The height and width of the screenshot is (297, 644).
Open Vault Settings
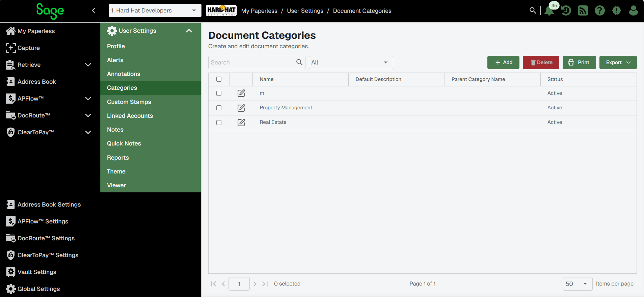[x=31, y=272]
